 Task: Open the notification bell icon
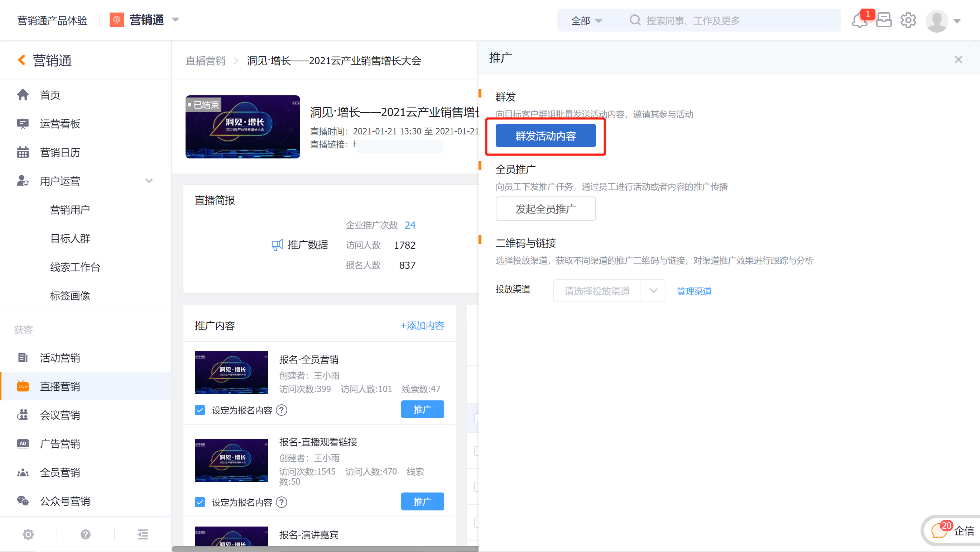click(859, 20)
